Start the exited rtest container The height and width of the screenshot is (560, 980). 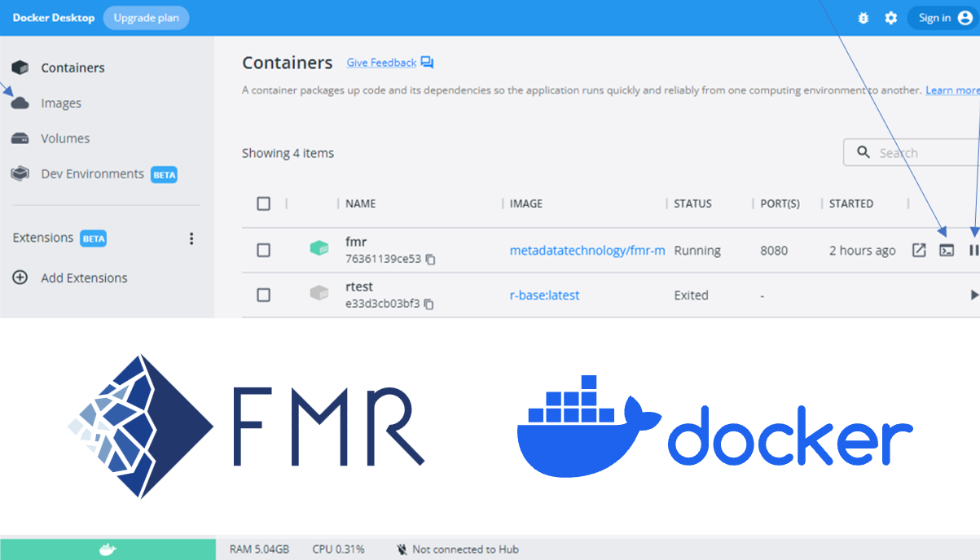(x=976, y=295)
